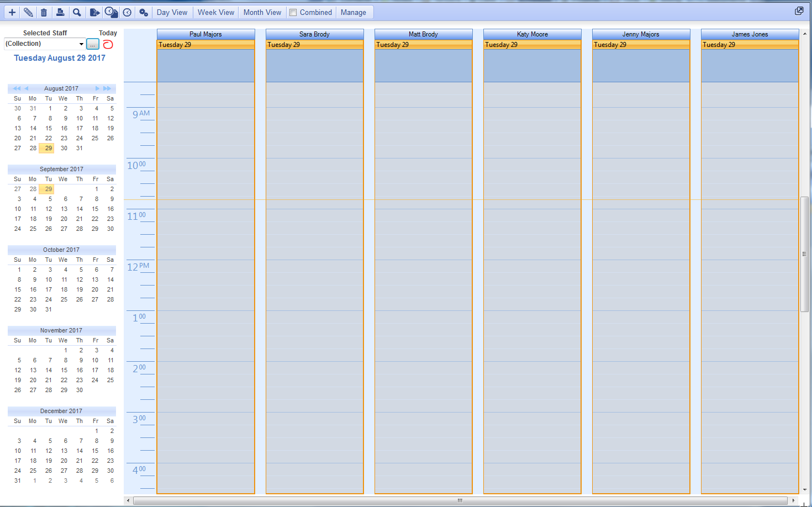Screen dimensions: 812x507
Task: Select the Katy Moore column header
Action: [532, 34]
